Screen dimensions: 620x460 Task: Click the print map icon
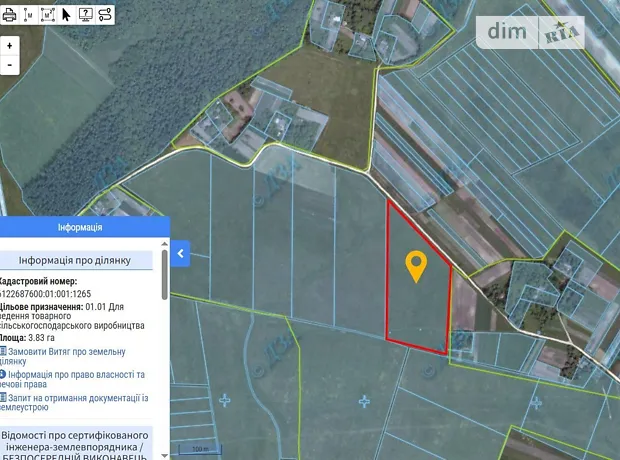(9, 14)
